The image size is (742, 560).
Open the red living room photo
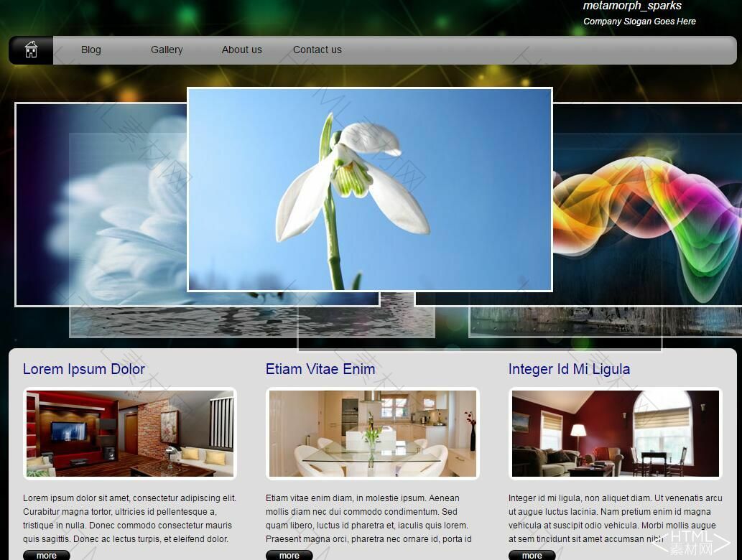pyautogui.click(x=130, y=434)
